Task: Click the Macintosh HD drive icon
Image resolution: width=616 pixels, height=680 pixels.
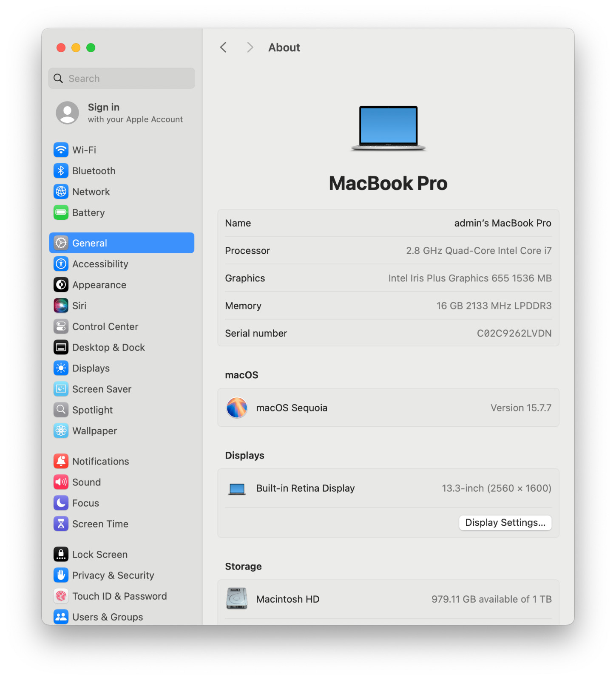Action: click(x=237, y=598)
